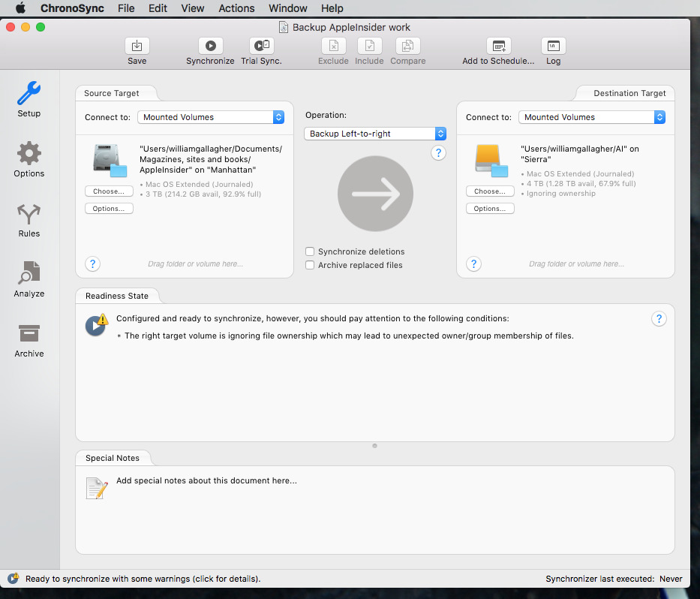Open the View menu

(x=192, y=8)
